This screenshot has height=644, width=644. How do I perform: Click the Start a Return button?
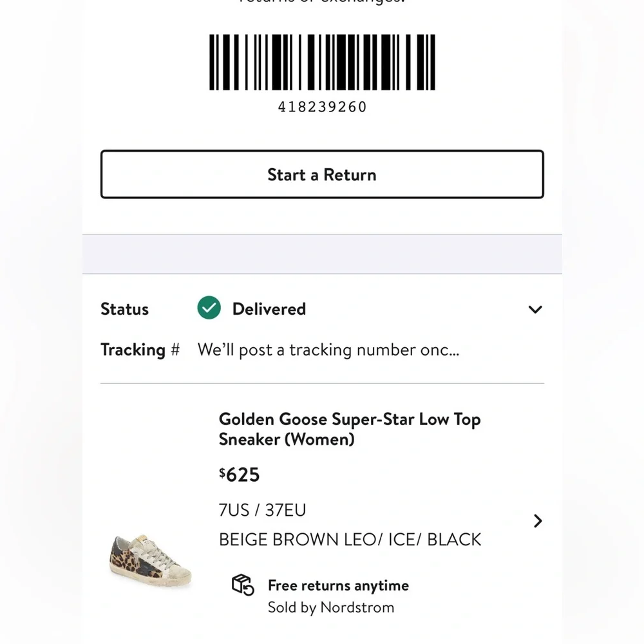click(x=322, y=175)
